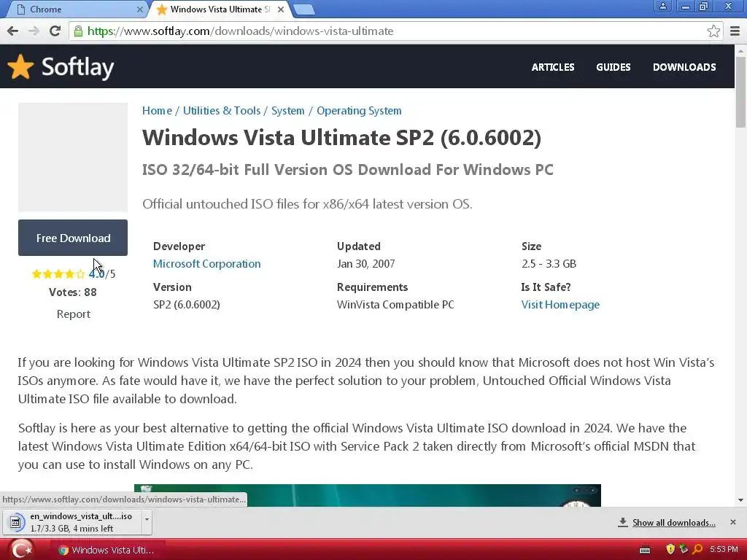747x560 pixels.
Task: Click the Chrome icon in taskbar
Action: (63, 550)
